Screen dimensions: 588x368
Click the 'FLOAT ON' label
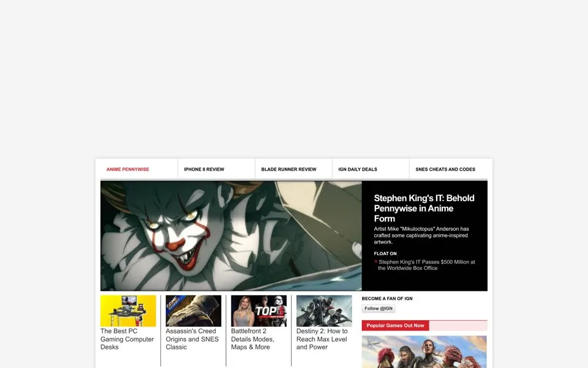(385, 253)
